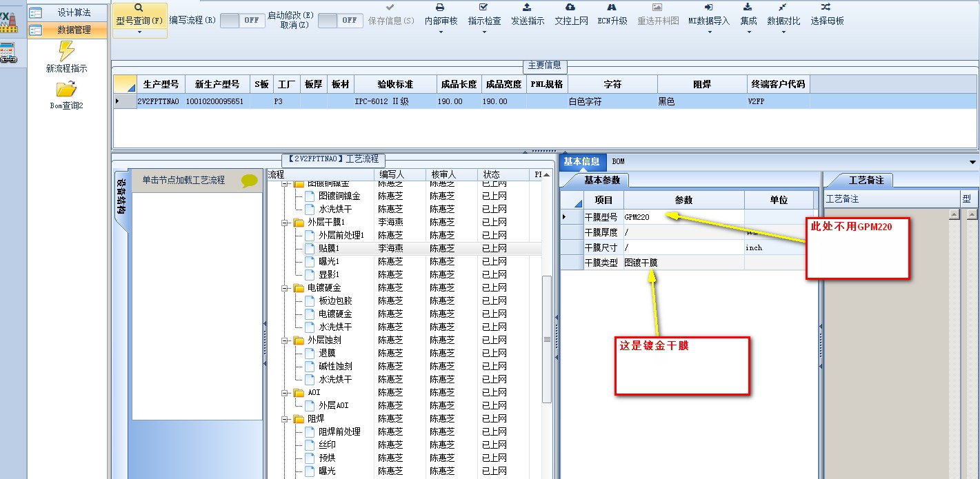Sort by 成品长度 column header
Screen dimensions: 980x479
coord(459,84)
